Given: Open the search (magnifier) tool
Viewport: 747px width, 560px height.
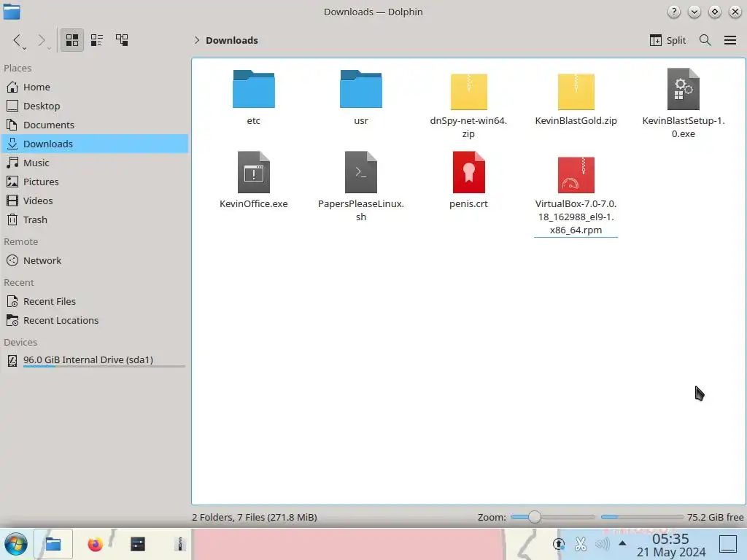Looking at the screenshot, I should [x=705, y=41].
